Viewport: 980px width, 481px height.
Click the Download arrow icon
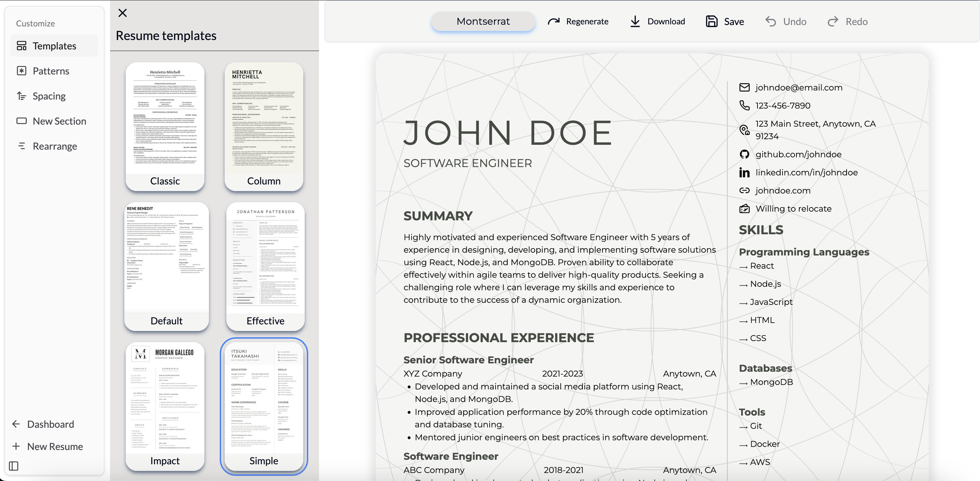pyautogui.click(x=635, y=21)
